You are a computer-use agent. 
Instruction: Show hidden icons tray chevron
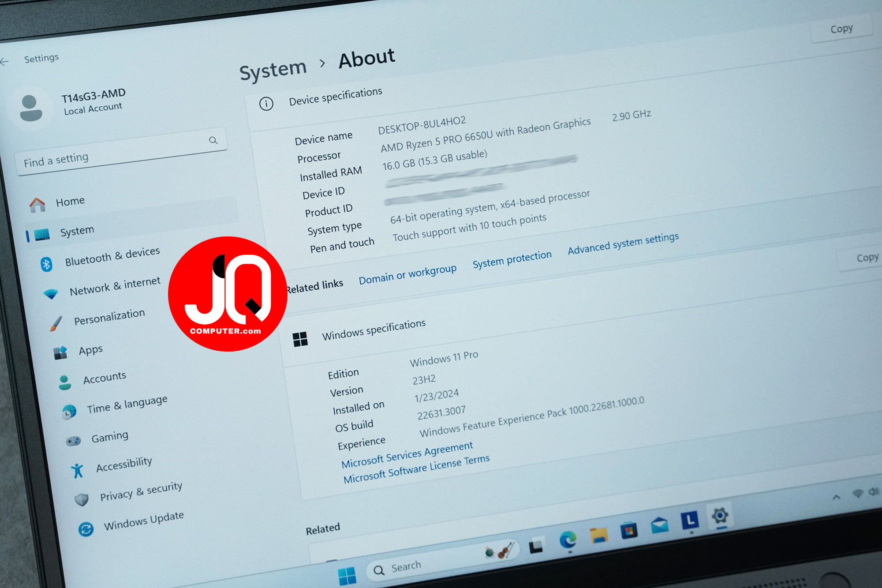pos(836,498)
